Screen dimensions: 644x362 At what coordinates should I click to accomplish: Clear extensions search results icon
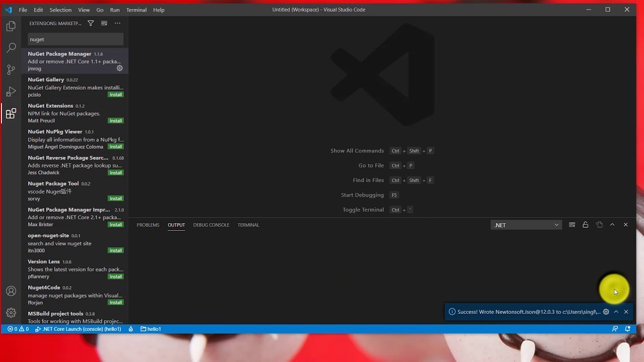point(104,23)
